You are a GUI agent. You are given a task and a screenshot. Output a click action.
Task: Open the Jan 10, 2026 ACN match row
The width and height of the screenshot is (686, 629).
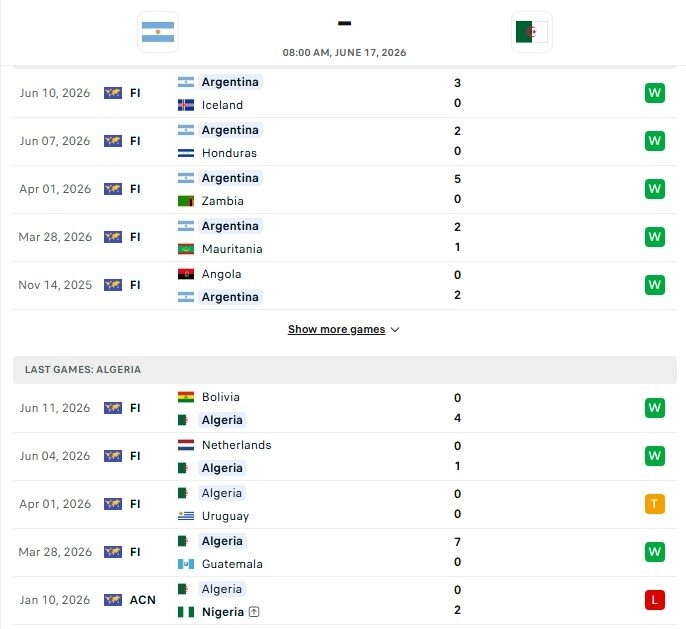(x=345, y=601)
